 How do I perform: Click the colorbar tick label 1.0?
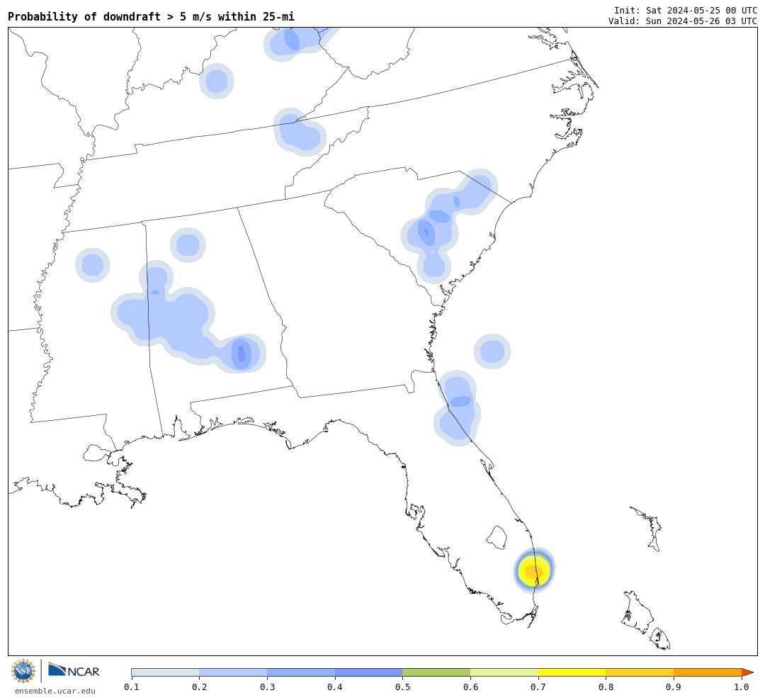tap(742, 687)
